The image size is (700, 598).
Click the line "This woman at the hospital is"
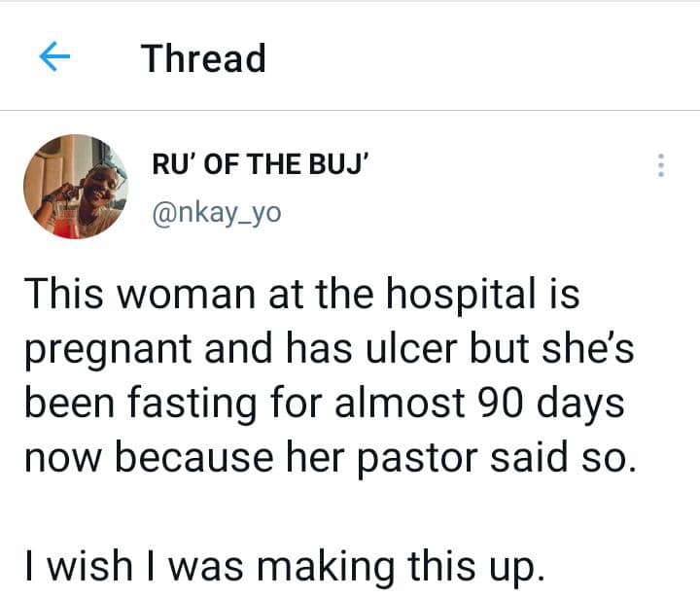pyautogui.click(x=301, y=295)
